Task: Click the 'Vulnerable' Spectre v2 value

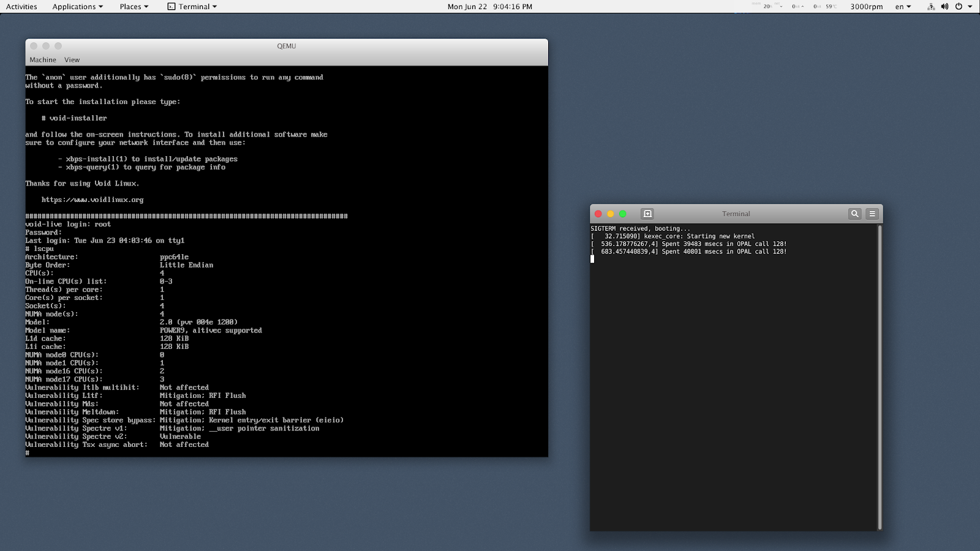Action: 180,437
